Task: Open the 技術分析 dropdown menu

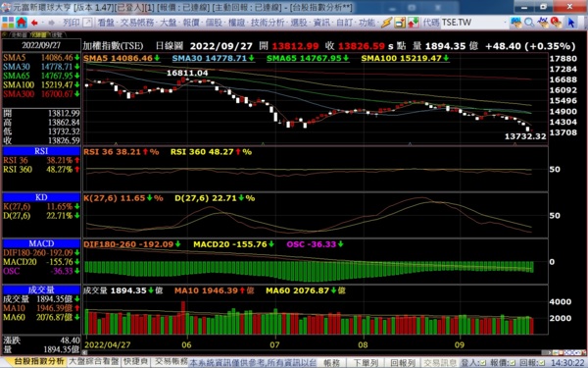Action: [268, 23]
